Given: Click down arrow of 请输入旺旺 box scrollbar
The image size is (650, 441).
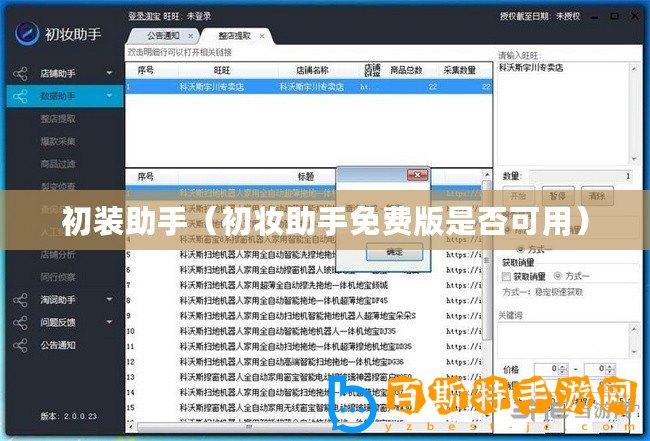Looking at the screenshot, I should click(634, 159).
